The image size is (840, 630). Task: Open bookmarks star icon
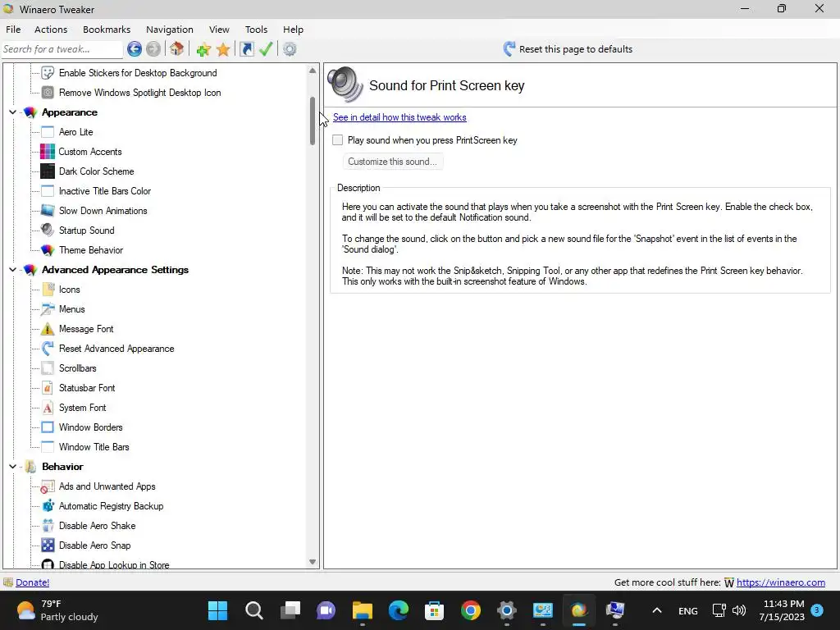pos(223,49)
